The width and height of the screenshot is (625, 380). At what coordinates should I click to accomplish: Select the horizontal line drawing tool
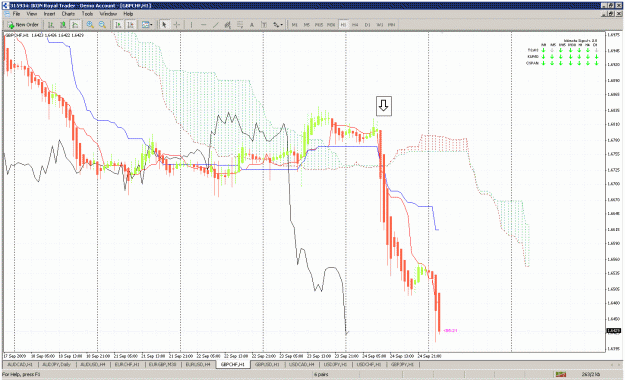(204, 25)
